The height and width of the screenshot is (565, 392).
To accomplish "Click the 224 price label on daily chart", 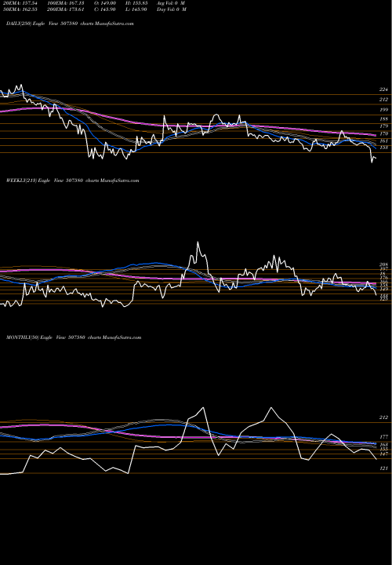I will (383, 89).
